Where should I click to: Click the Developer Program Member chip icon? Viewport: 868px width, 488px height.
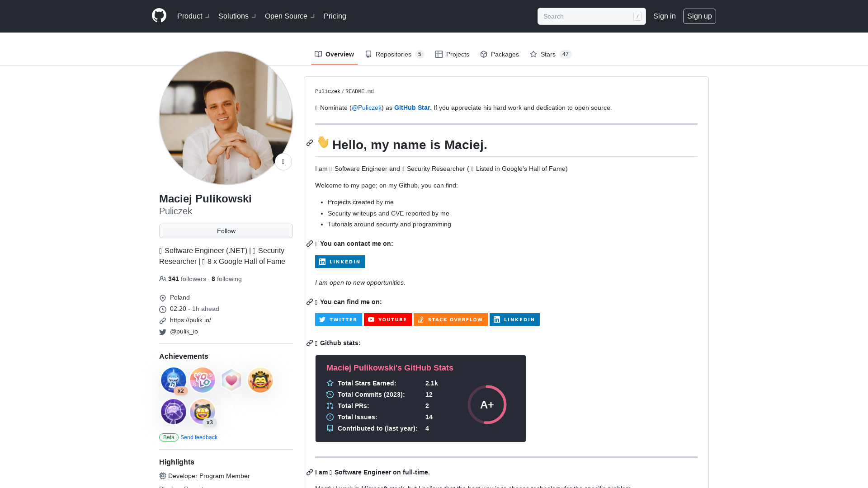tap(163, 476)
